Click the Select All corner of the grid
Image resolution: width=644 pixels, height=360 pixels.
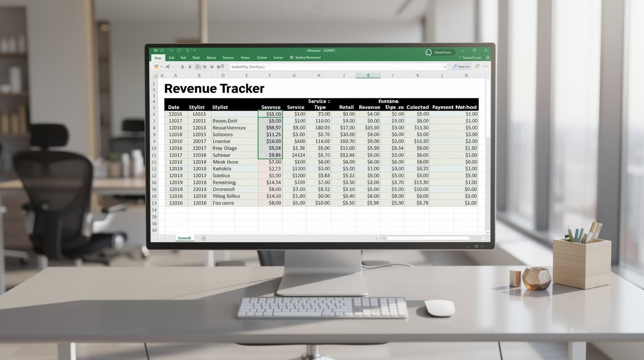155,76
